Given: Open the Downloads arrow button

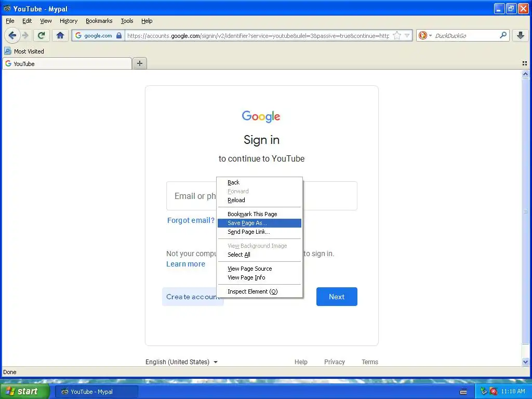Looking at the screenshot, I should tap(521, 35).
